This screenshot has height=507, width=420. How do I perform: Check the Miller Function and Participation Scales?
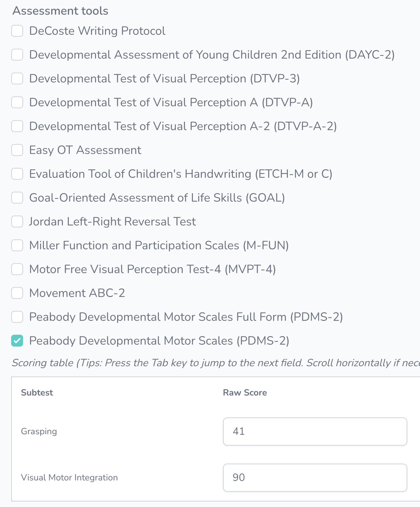(17, 246)
